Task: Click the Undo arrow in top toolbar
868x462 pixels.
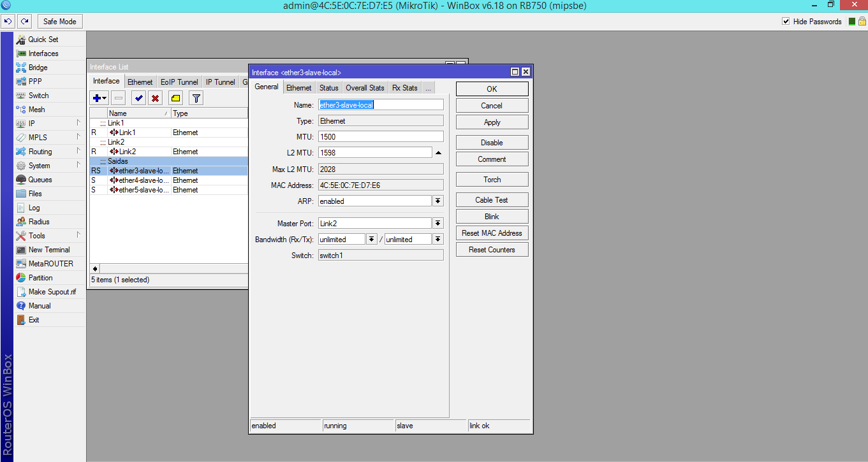Action: click(x=9, y=22)
